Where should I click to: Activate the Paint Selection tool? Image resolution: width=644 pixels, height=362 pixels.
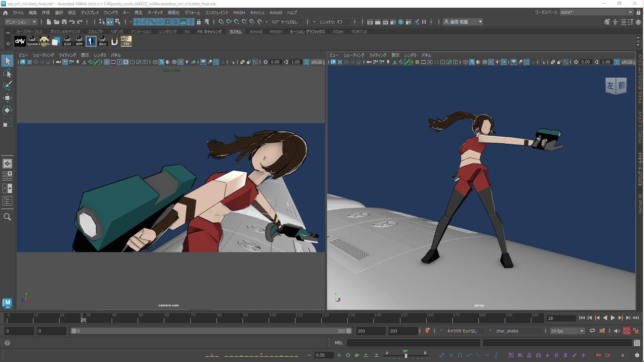tap(7, 86)
